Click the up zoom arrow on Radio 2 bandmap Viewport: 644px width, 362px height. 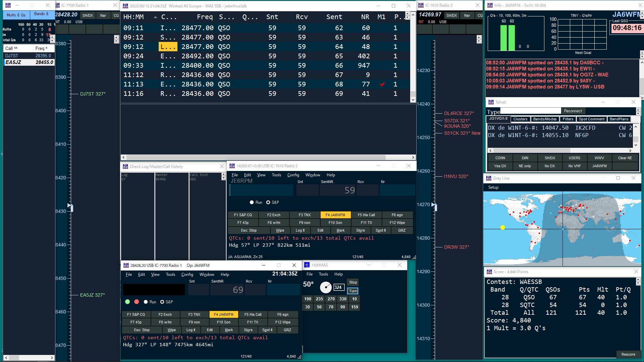tap(479, 37)
